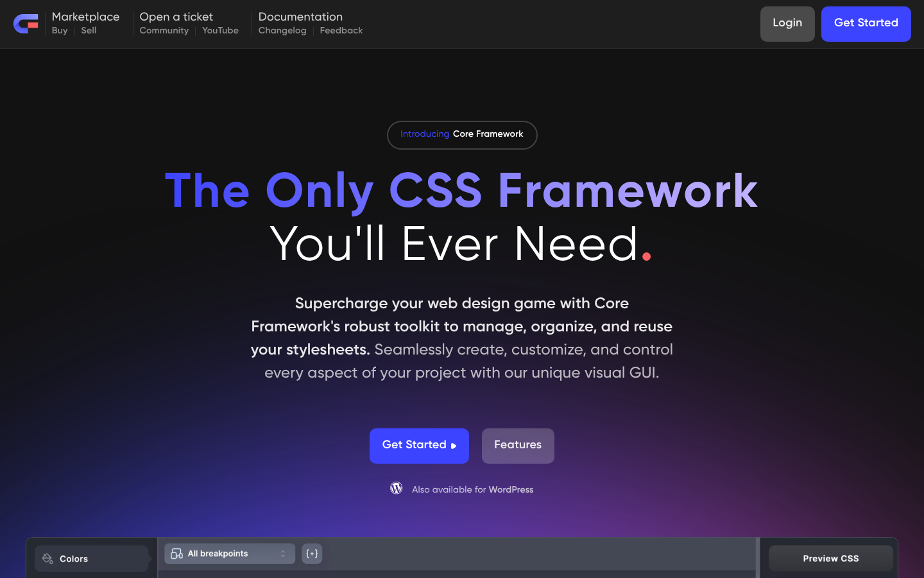The width and height of the screenshot is (924, 578).
Task: Click the Introducing Core Framework badge
Action: [x=462, y=135]
